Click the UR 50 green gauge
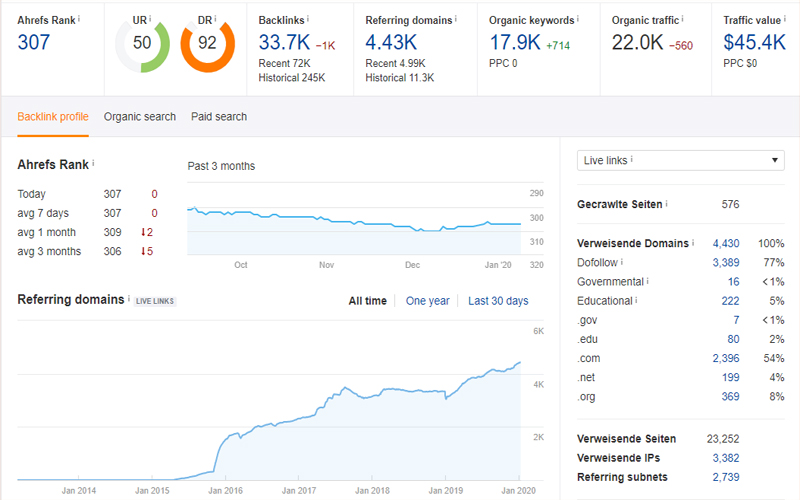This screenshot has height=500, width=800. (142, 45)
